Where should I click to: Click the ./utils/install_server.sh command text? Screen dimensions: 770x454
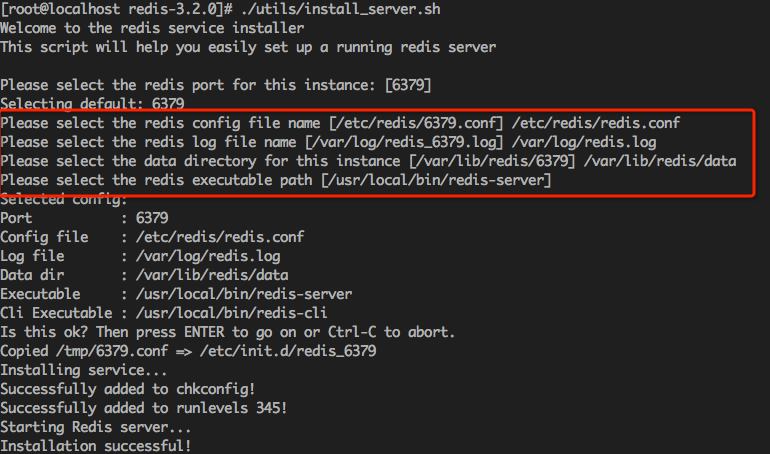341,9
